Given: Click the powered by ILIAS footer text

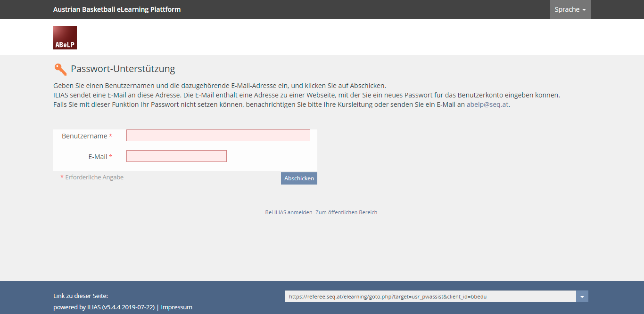Looking at the screenshot, I should [104, 307].
